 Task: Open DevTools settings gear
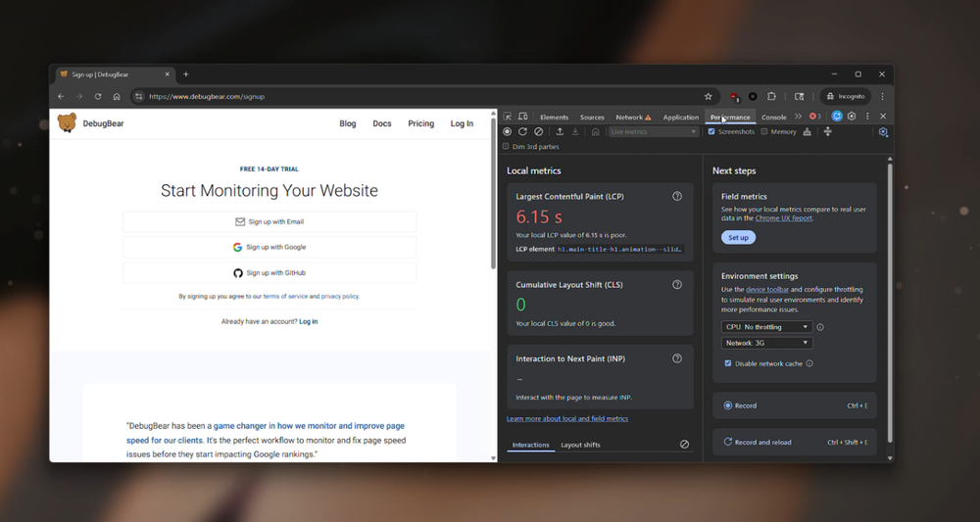tap(852, 117)
